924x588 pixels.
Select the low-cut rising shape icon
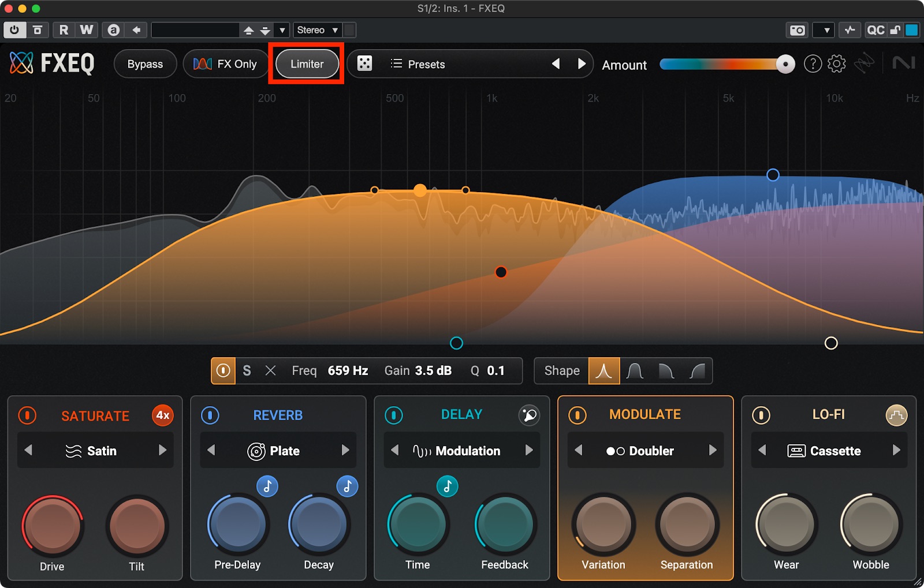tap(697, 370)
